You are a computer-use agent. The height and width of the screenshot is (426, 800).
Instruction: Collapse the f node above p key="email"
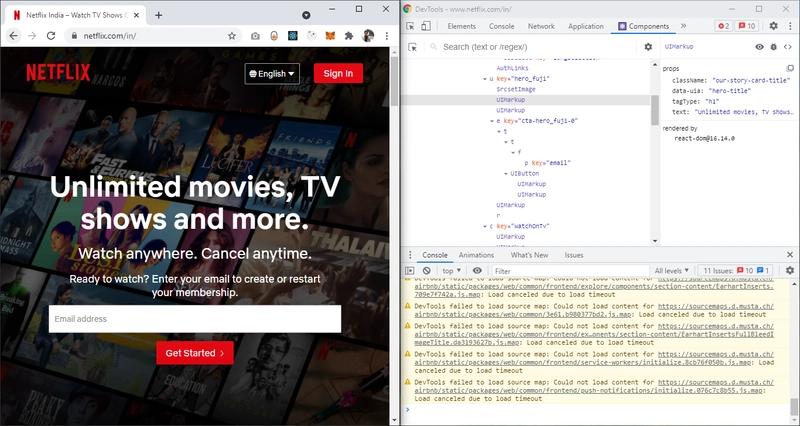click(x=513, y=153)
